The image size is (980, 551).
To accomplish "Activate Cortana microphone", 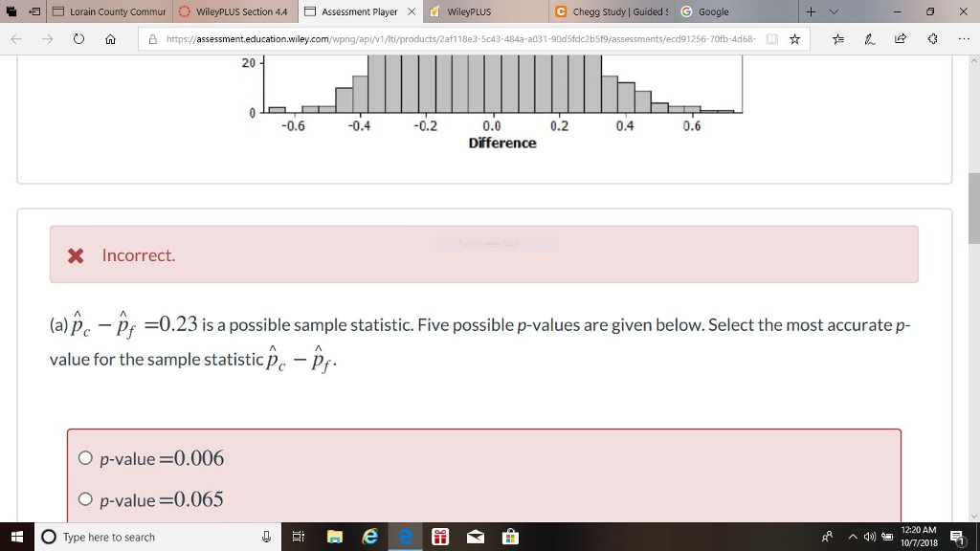I will (x=266, y=537).
